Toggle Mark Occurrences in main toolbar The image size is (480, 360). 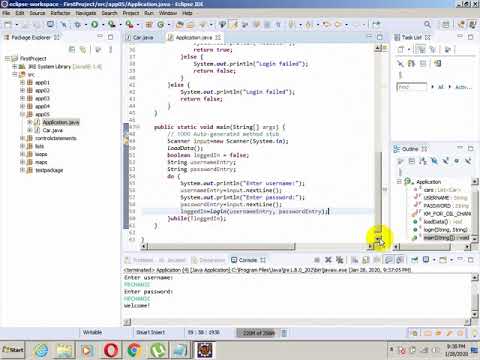(x=234, y=24)
